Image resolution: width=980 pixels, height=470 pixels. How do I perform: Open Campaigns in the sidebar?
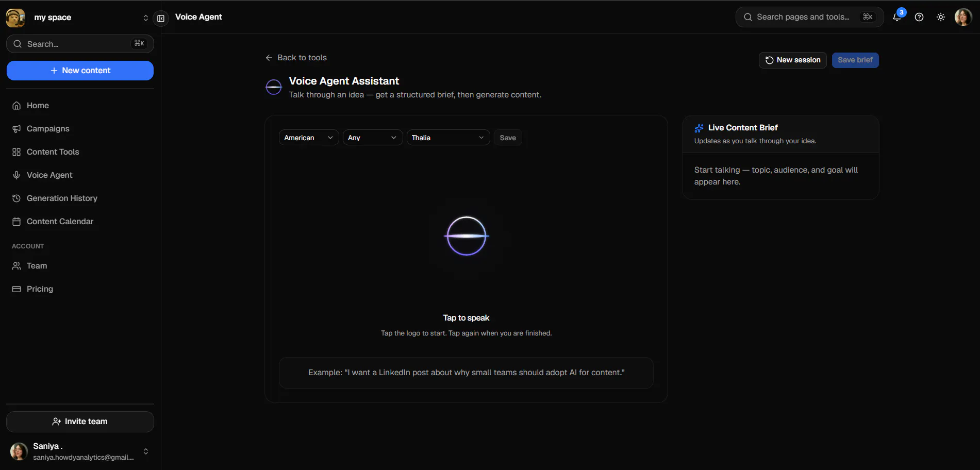coord(80,129)
